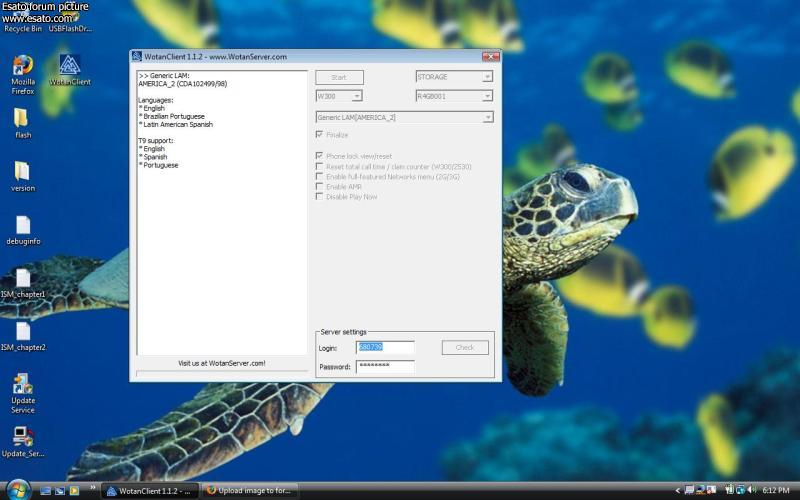Screen dimensions: 800x500
Task: Click the clock showing 6:12 PM
Action: pyautogui.click(x=776, y=490)
